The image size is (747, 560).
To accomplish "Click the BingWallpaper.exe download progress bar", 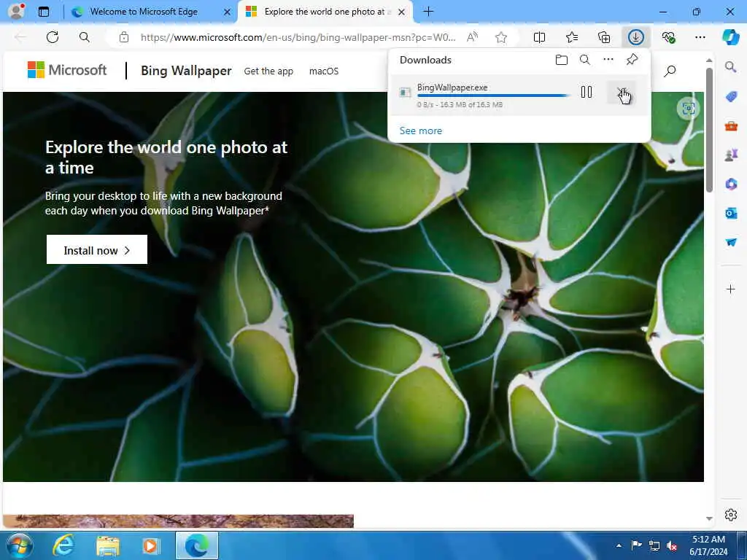I will [x=494, y=96].
